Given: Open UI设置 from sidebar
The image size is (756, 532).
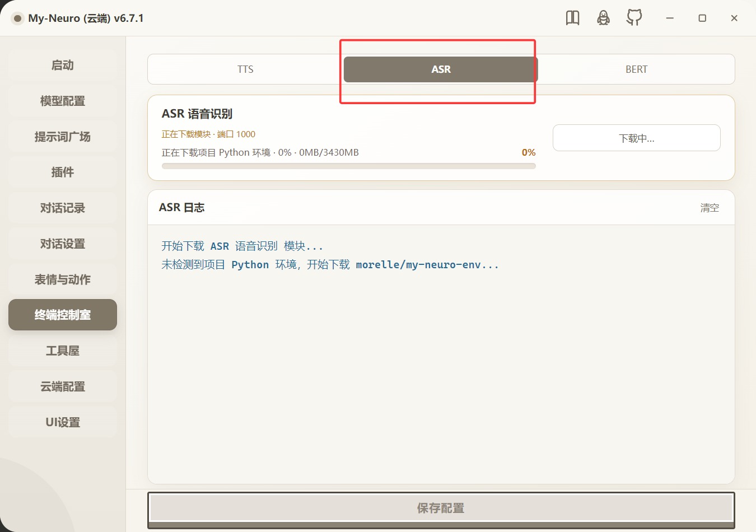Looking at the screenshot, I should pos(63,422).
